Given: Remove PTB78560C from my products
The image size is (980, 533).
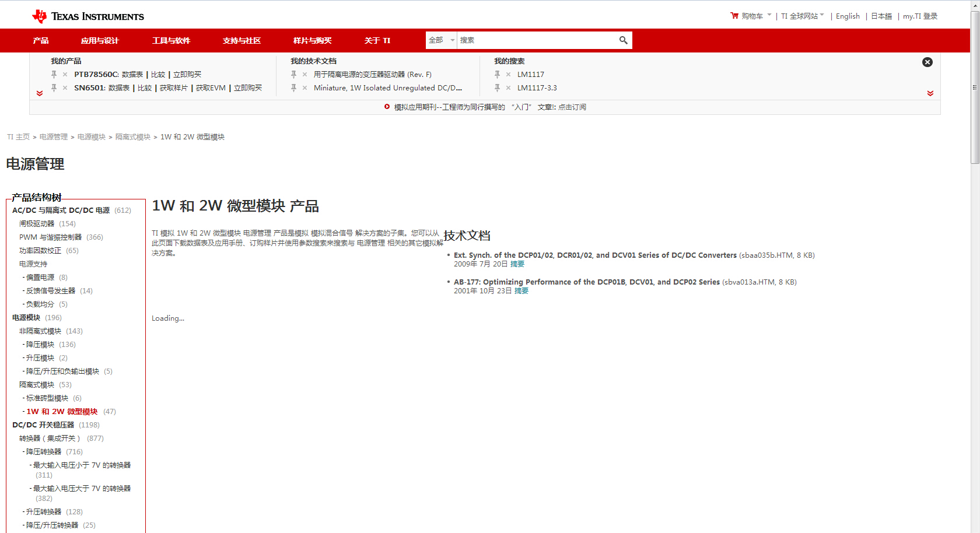Looking at the screenshot, I should [x=65, y=75].
